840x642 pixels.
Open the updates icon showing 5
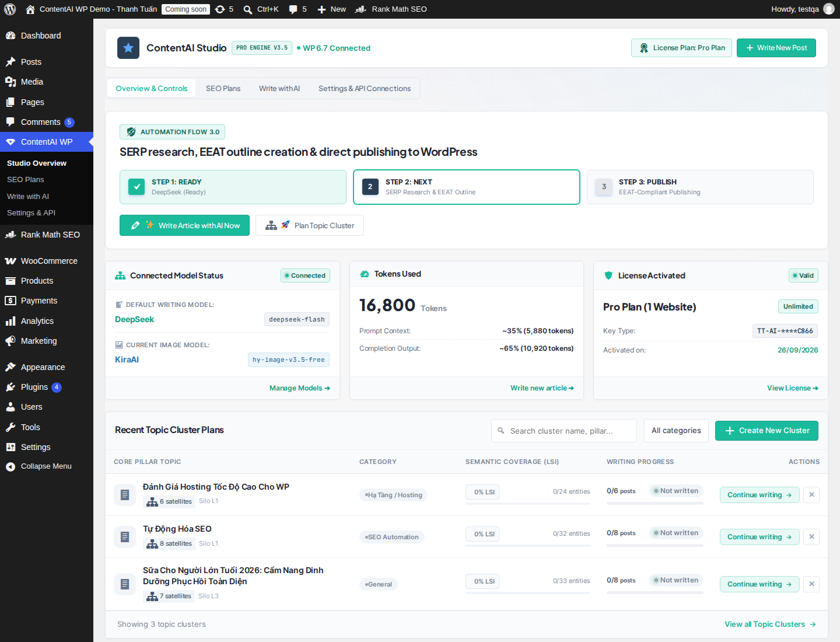click(225, 9)
